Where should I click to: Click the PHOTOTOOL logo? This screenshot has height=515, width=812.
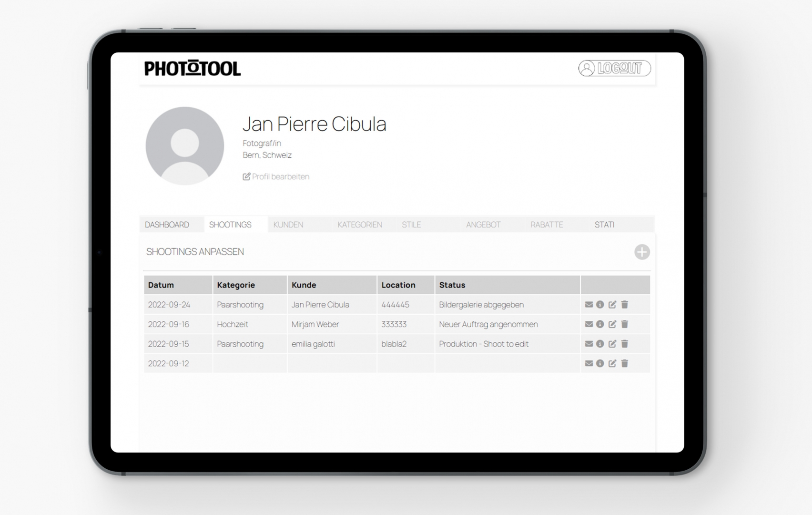click(193, 69)
